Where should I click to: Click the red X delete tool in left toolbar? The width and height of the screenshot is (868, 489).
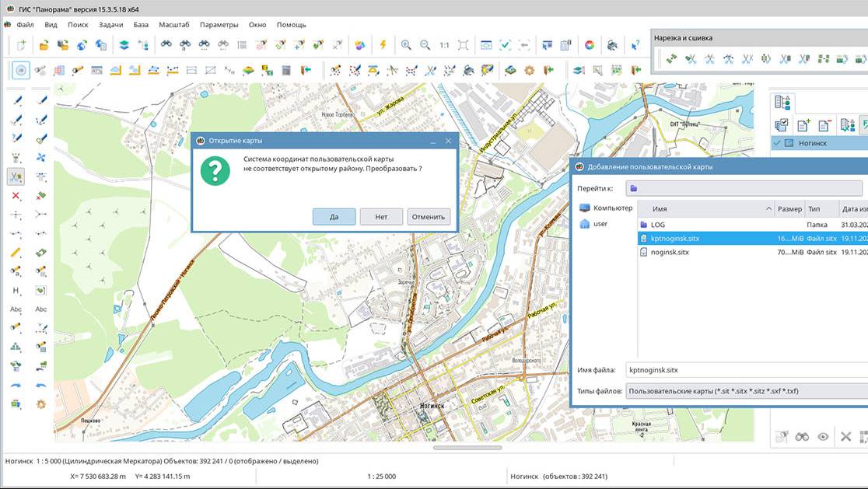coord(16,196)
